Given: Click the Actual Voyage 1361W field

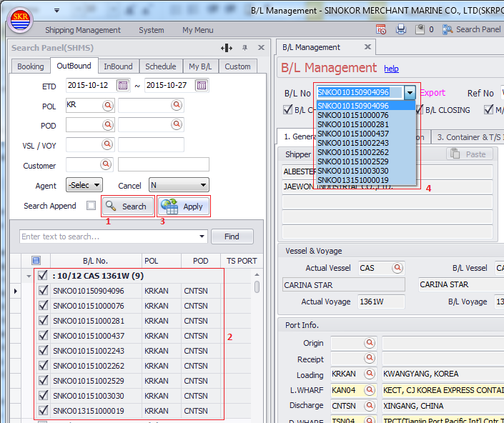Looking at the screenshot, I should click(x=381, y=302).
